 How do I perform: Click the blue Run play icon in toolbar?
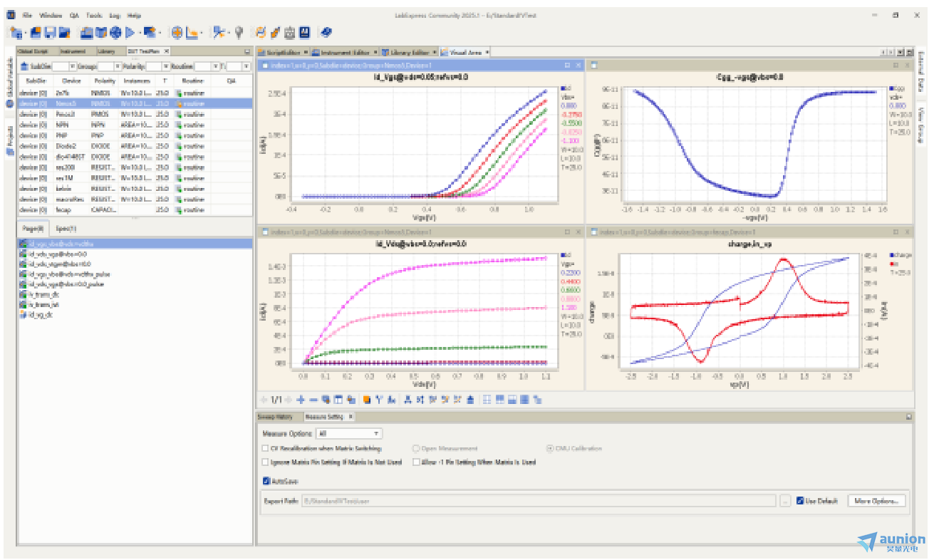click(x=130, y=32)
